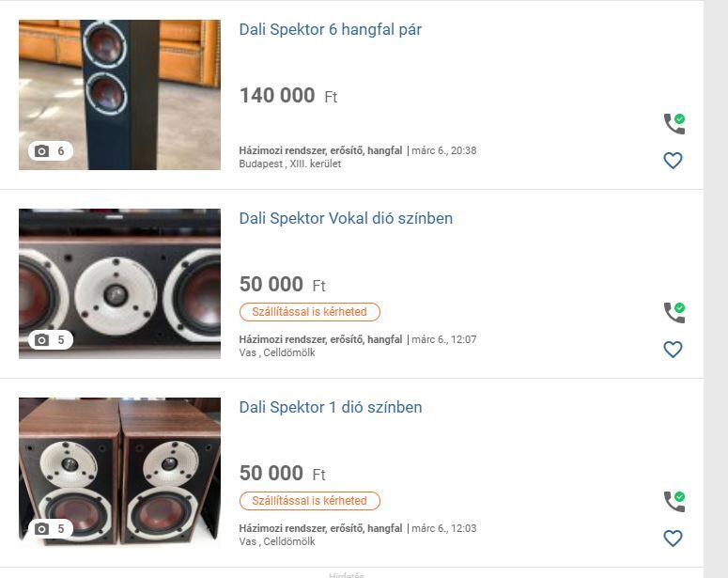This screenshot has width=728, height=578.
Task: Click camera photo count on Spektor 6 image
Action: (50, 151)
